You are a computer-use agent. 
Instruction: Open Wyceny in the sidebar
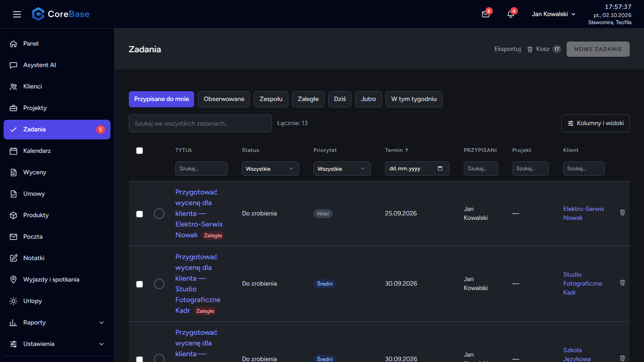pyautogui.click(x=57, y=172)
